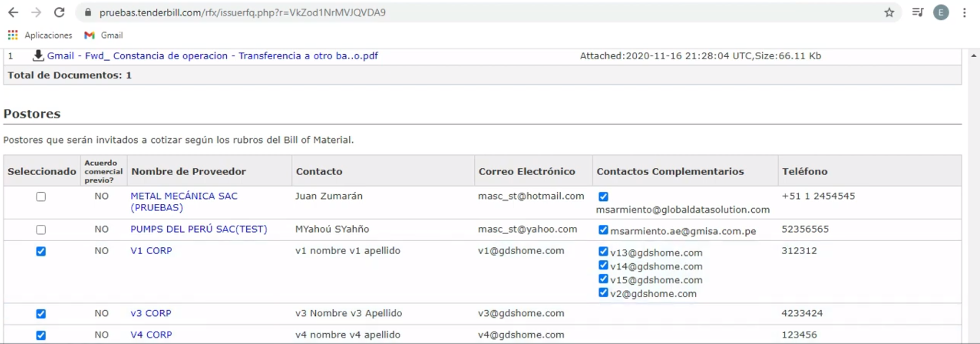
Task: Click the Seleccionado column header
Action: (x=42, y=171)
